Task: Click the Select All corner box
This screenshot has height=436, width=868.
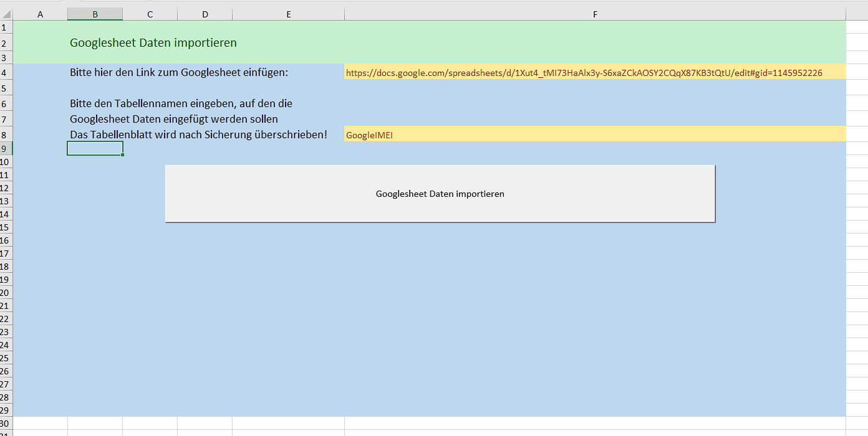Action: click(x=6, y=14)
